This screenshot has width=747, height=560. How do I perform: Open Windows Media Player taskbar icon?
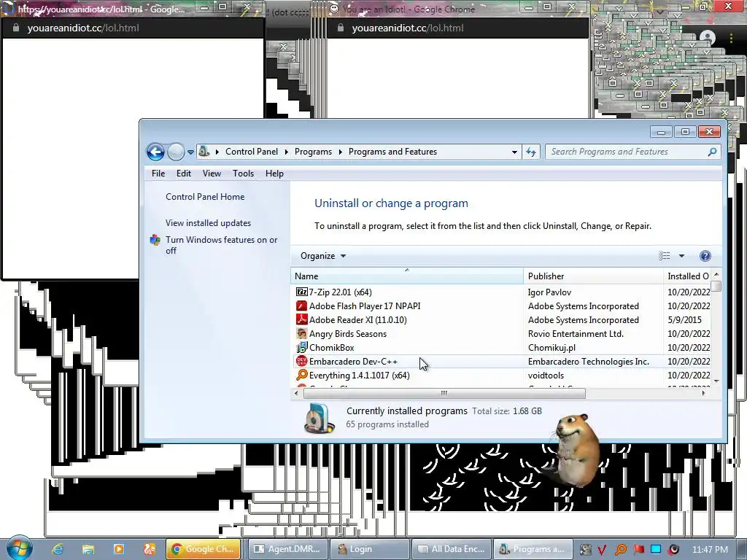[x=119, y=549]
